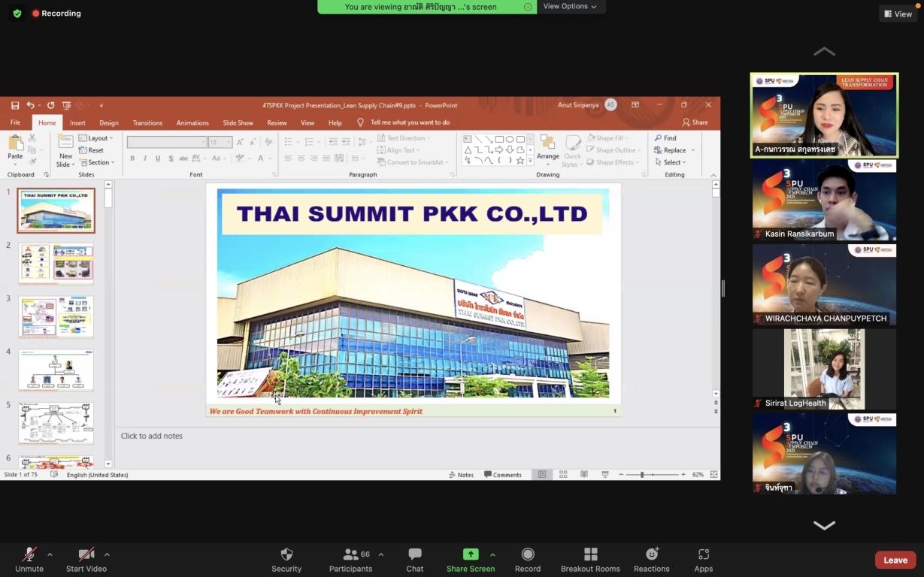Click the spell check icon in status bar
This screenshot has width=924, height=577.
pyautogui.click(x=54, y=475)
